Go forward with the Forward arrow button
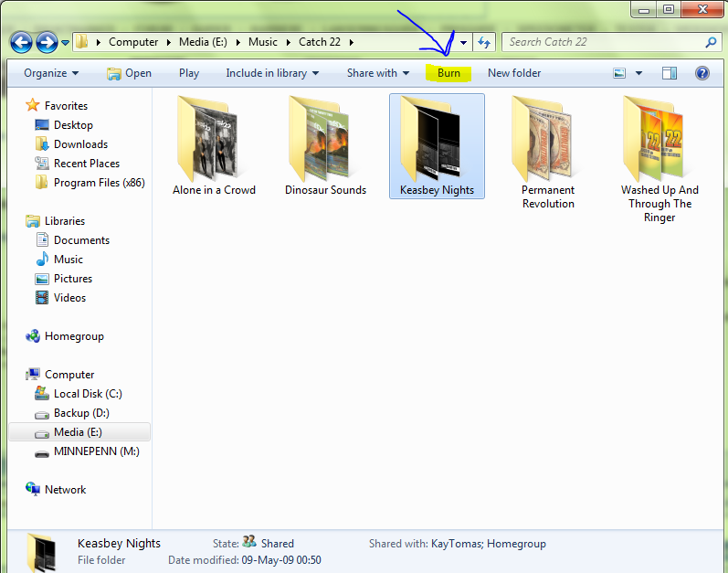728x573 pixels. (x=47, y=42)
